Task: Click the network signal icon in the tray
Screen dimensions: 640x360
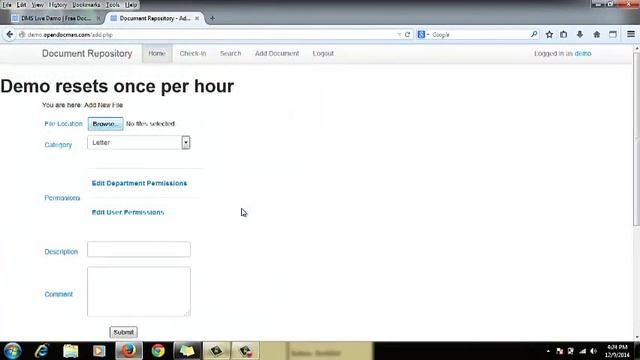Action: click(582, 351)
